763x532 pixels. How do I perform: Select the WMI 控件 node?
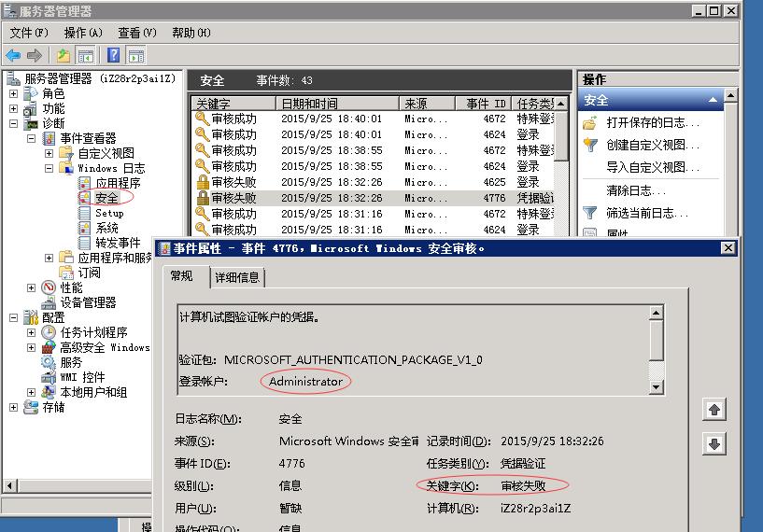83,377
